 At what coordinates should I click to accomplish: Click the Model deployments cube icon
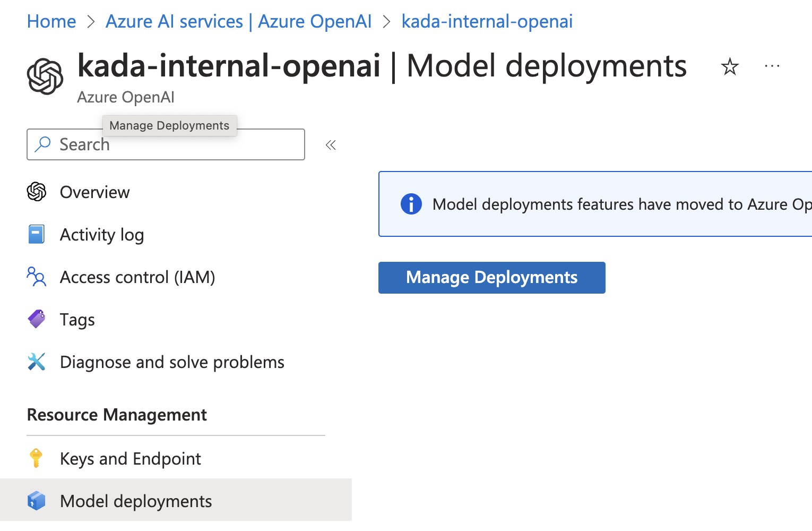37,501
